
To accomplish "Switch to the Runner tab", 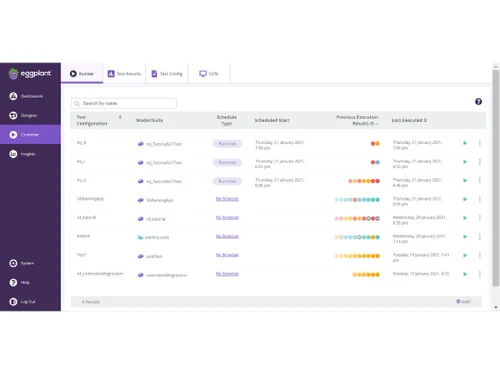I will [x=82, y=74].
